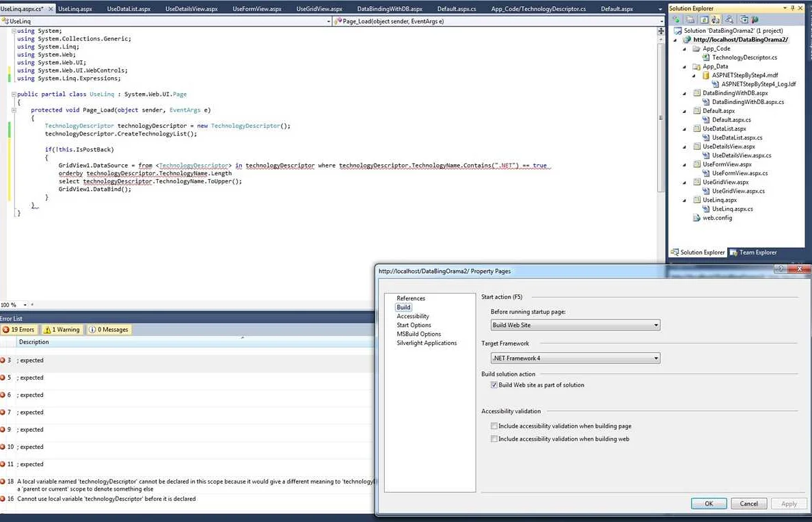Switch to the UseDetailsView.aspx tab

[191, 9]
